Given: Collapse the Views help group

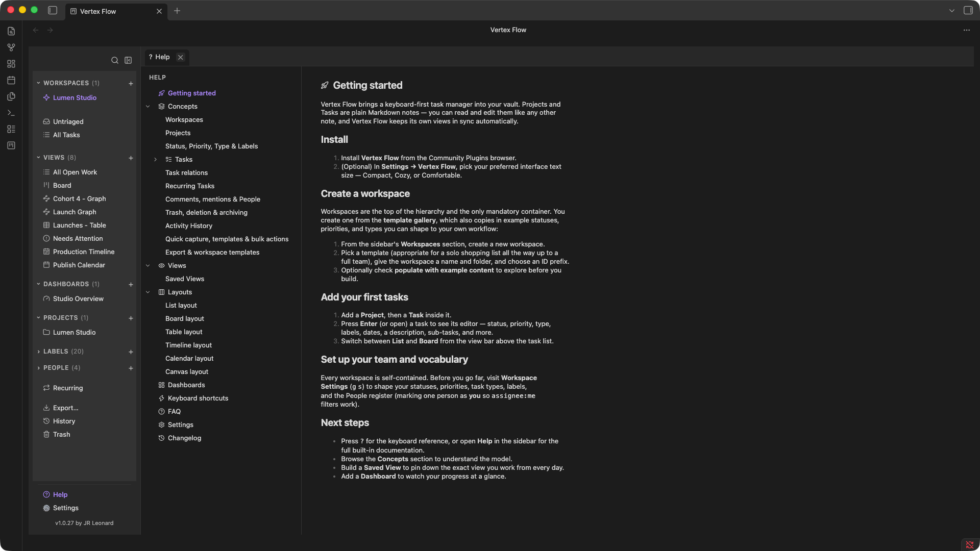Looking at the screenshot, I should tap(148, 266).
